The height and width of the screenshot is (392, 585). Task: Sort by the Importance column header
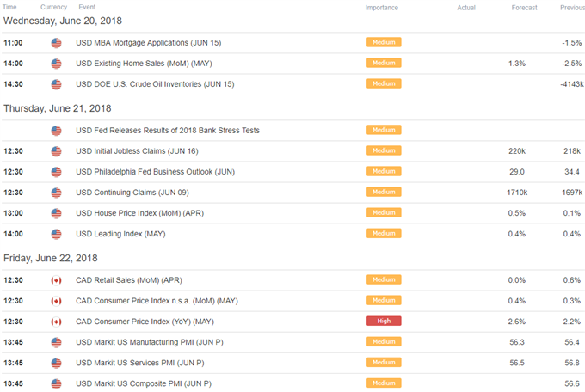(381, 8)
